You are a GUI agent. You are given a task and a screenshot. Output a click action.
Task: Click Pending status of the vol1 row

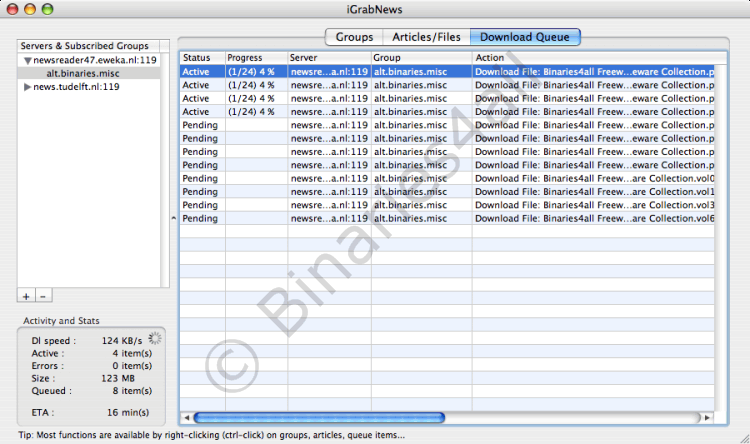click(200, 192)
